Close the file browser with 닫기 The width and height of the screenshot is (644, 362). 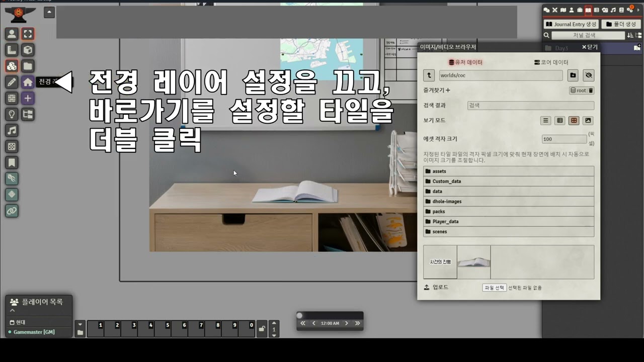[590, 47]
